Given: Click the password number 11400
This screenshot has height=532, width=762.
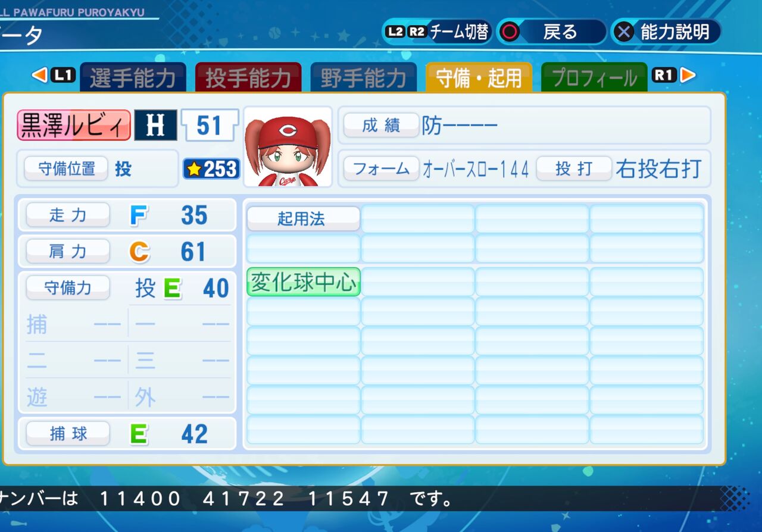Looking at the screenshot, I should (140, 499).
